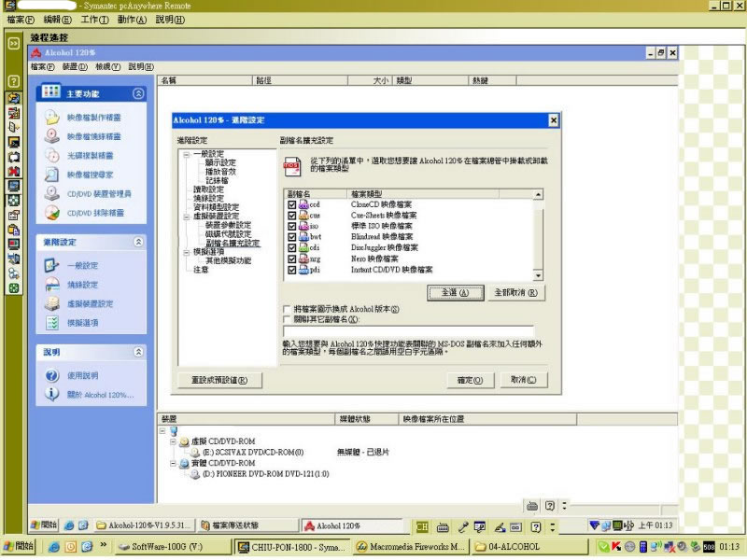
Task: Click extension list scrollbar down arrow
Action: (538, 275)
